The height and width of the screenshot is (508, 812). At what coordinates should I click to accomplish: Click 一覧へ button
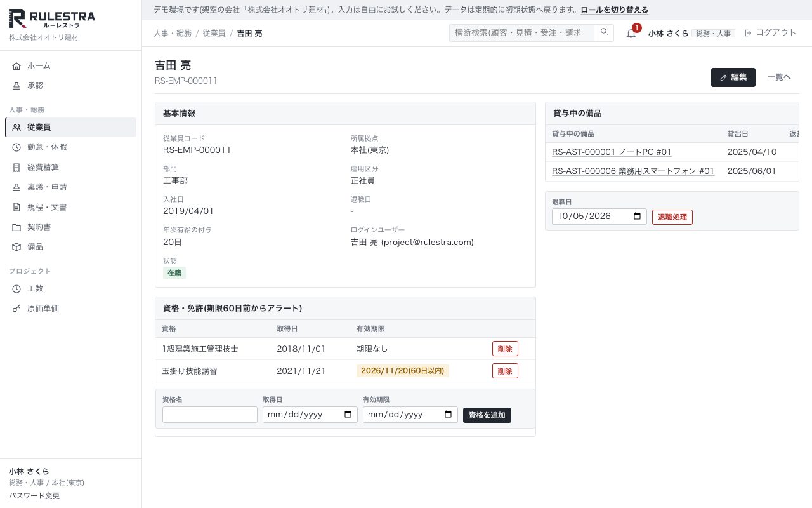pos(779,77)
